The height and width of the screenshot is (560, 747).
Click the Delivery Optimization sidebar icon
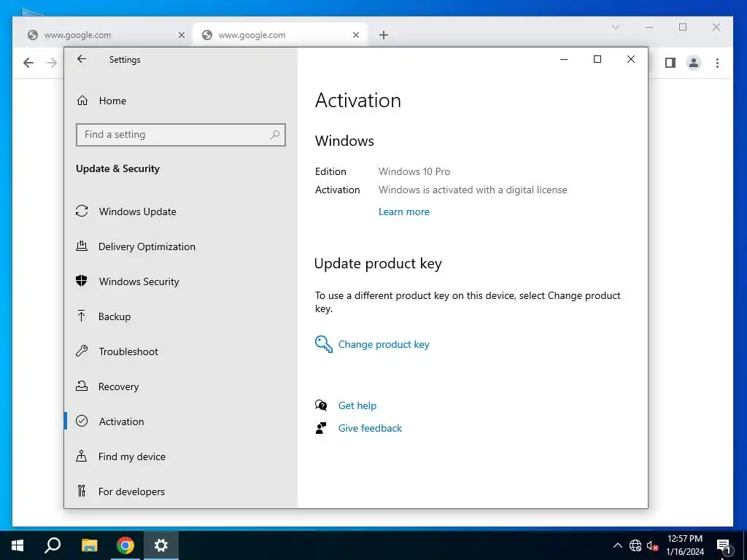(x=82, y=246)
